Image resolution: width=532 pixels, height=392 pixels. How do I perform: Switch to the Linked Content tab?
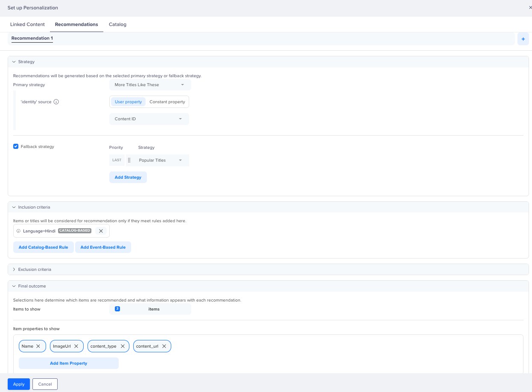[x=27, y=24]
